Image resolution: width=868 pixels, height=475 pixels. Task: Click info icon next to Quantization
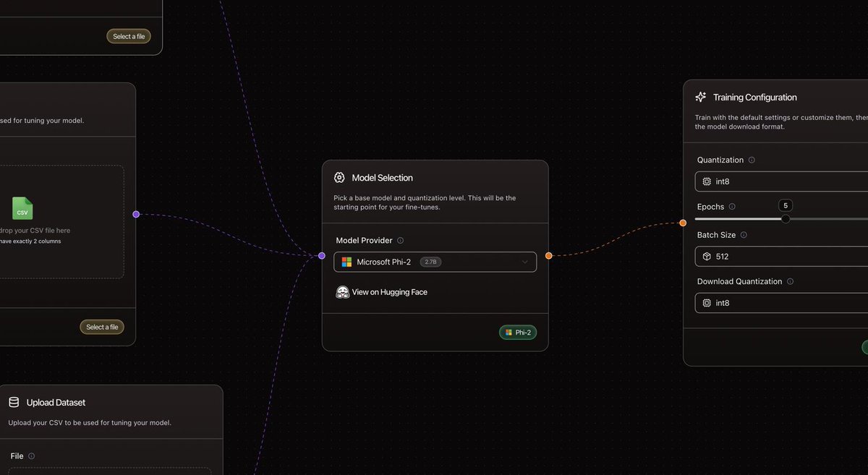tap(752, 161)
